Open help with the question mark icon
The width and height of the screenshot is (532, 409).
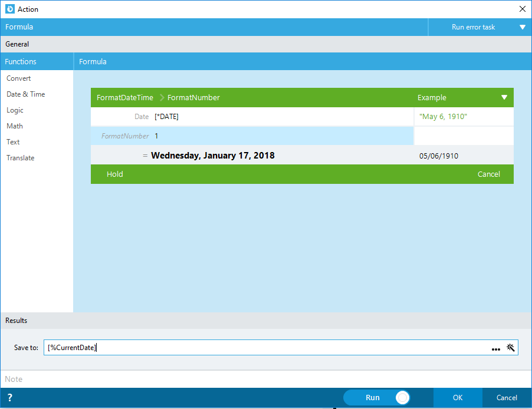pyautogui.click(x=10, y=397)
